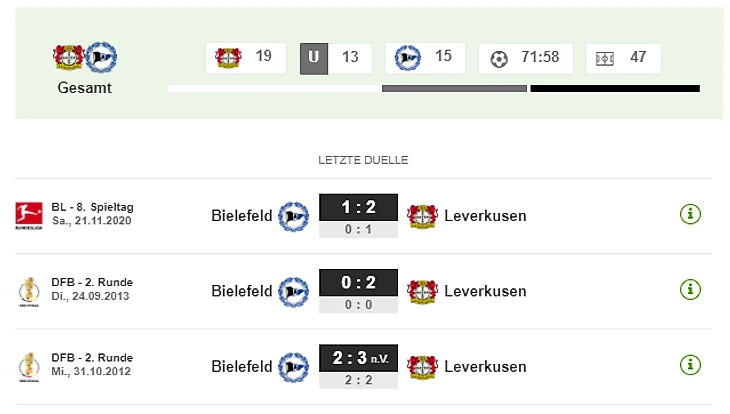Click the DFB-Pokal trophy icon for 2013 match
Image resolution: width=730 pixels, height=414 pixels.
pyautogui.click(x=29, y=292)
